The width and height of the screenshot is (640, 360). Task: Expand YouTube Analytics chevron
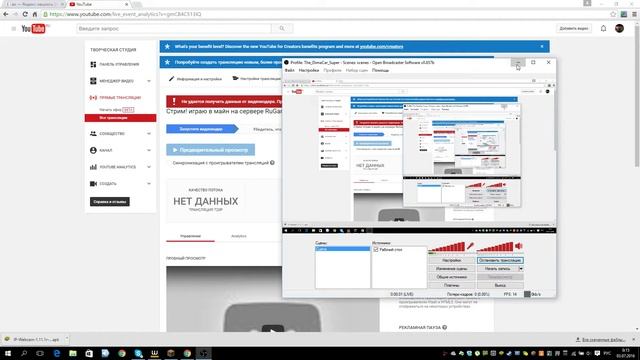[x=149, y=167]
